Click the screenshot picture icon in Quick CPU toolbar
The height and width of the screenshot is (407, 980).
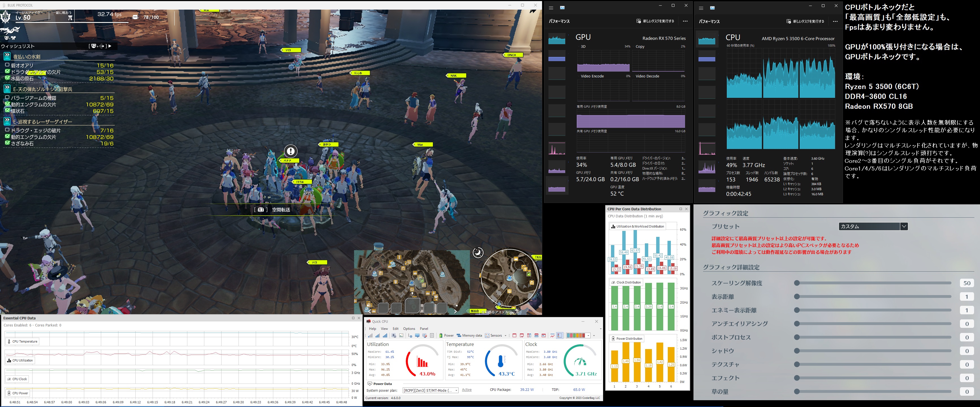401,335
